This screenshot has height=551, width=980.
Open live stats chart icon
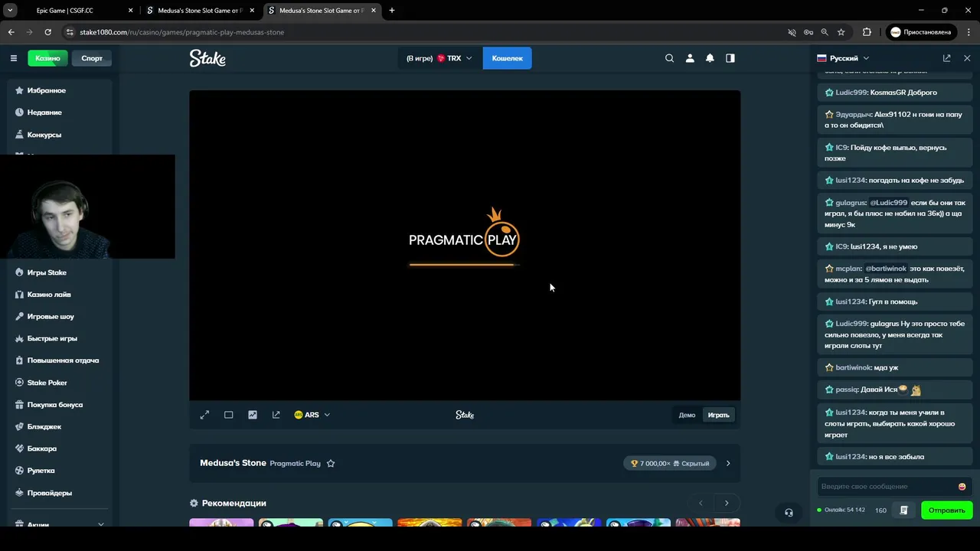pos(253,415)
